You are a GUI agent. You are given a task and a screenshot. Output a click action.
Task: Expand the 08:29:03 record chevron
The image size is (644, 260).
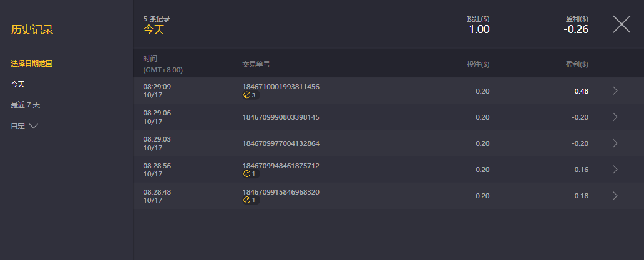click(615, 143)
